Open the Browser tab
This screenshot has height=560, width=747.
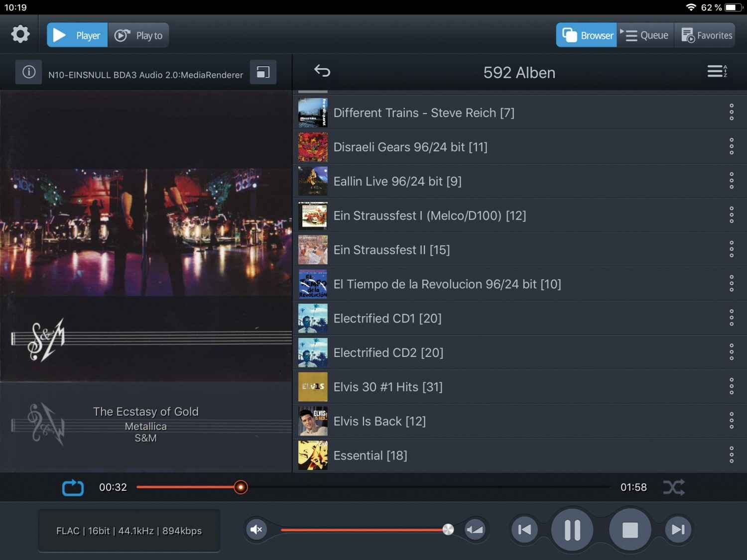[x=587, y=35]
